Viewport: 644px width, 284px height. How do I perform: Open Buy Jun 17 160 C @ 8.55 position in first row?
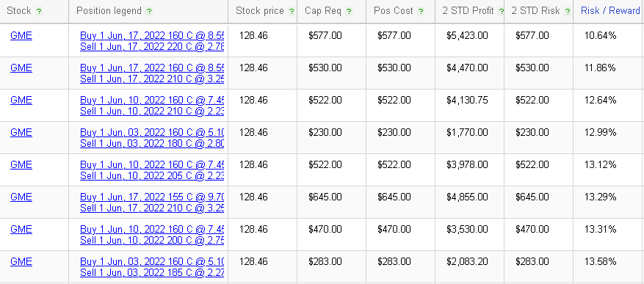coord(152,36)
